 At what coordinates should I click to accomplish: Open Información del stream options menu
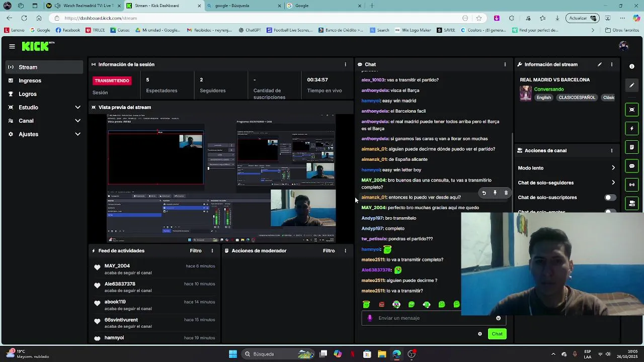pos(612,64)
